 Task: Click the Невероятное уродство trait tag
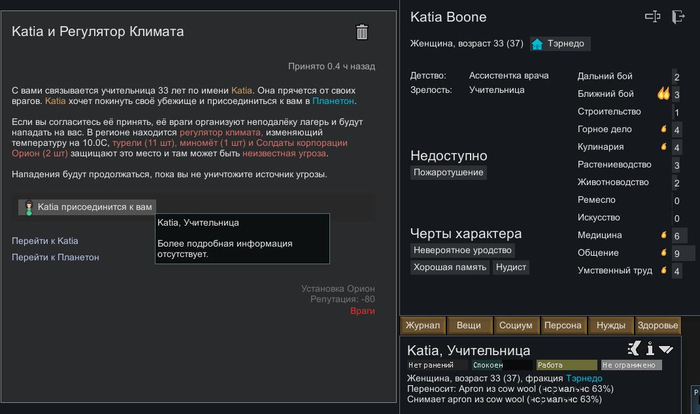464,250
